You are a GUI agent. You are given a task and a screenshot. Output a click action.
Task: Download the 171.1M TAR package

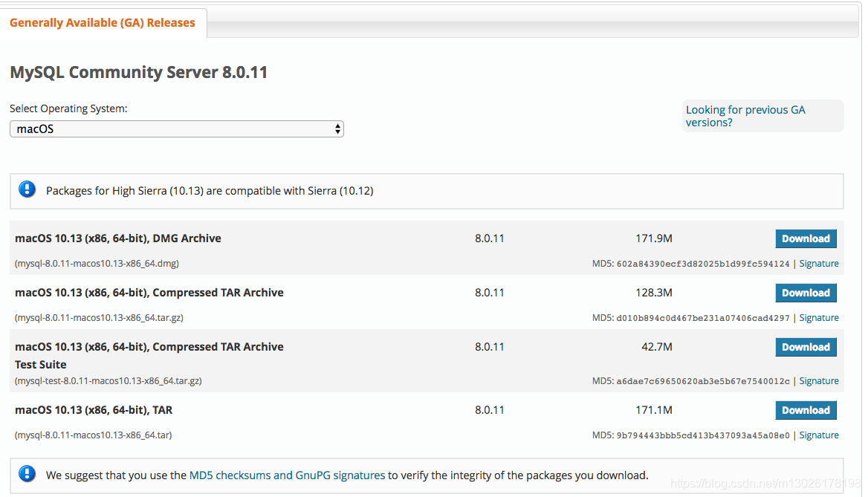[806, 410]
